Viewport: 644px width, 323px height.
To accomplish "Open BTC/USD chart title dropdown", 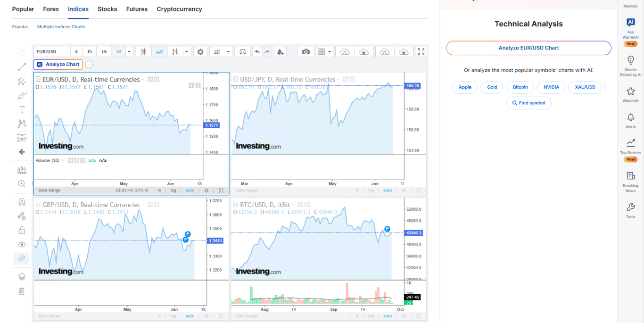I will point(293,205).
